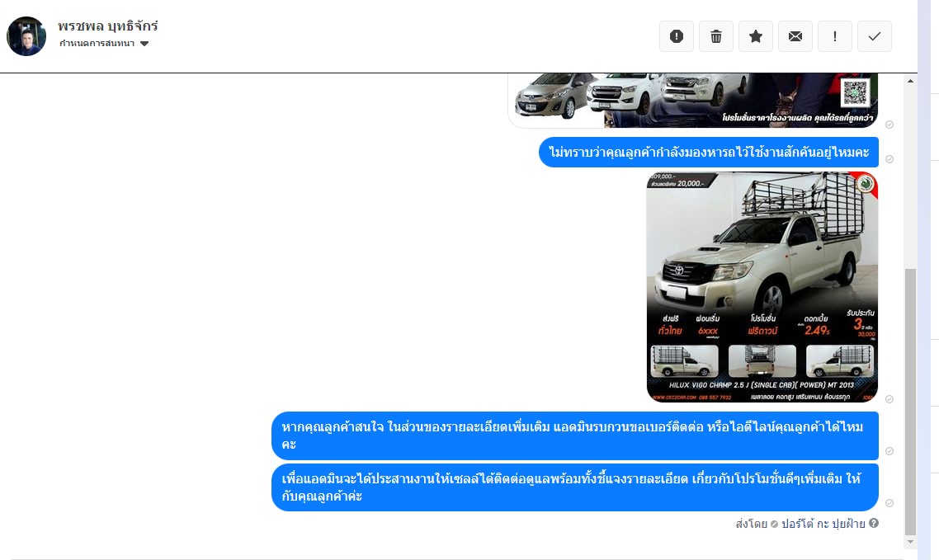Screen dimensions: 939x560
Task: Click the chat vertical scrollbar thumb
Action: coord(910,402)
